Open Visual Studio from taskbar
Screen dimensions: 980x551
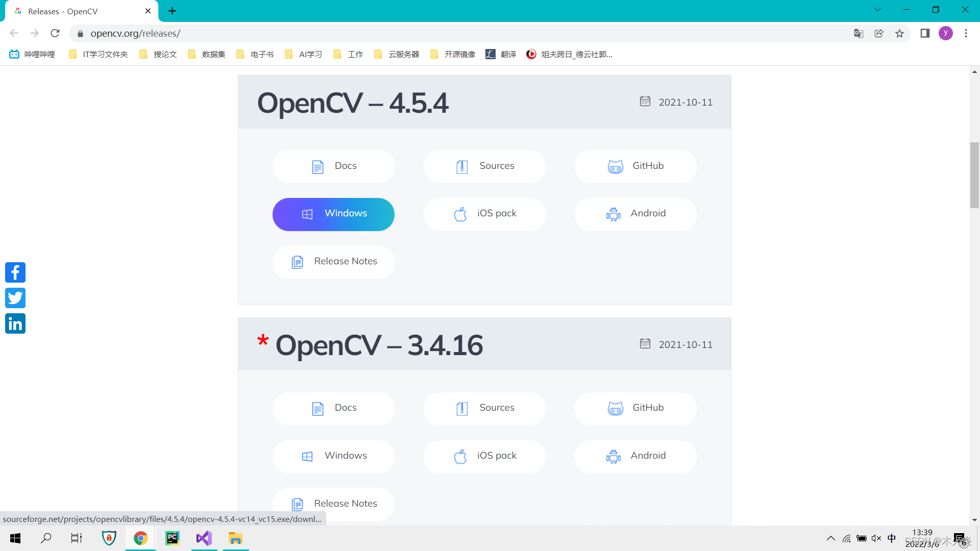(x=204, y=538)
